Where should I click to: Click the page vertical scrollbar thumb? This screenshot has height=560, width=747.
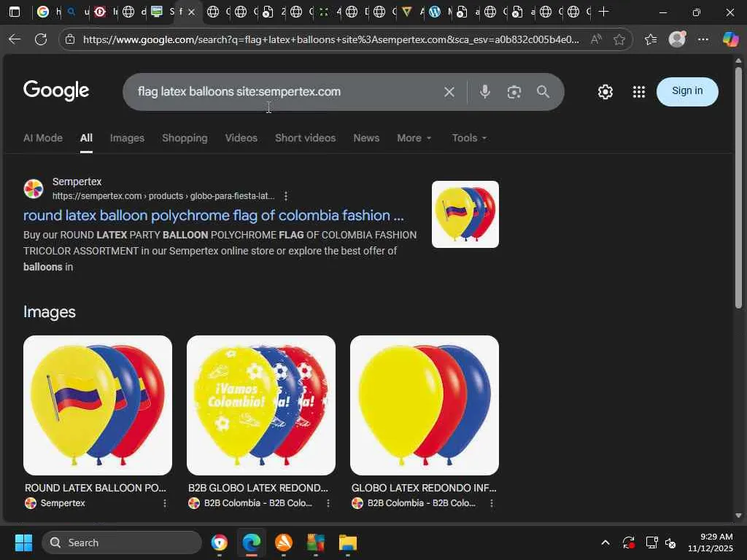tap(738, 188)
